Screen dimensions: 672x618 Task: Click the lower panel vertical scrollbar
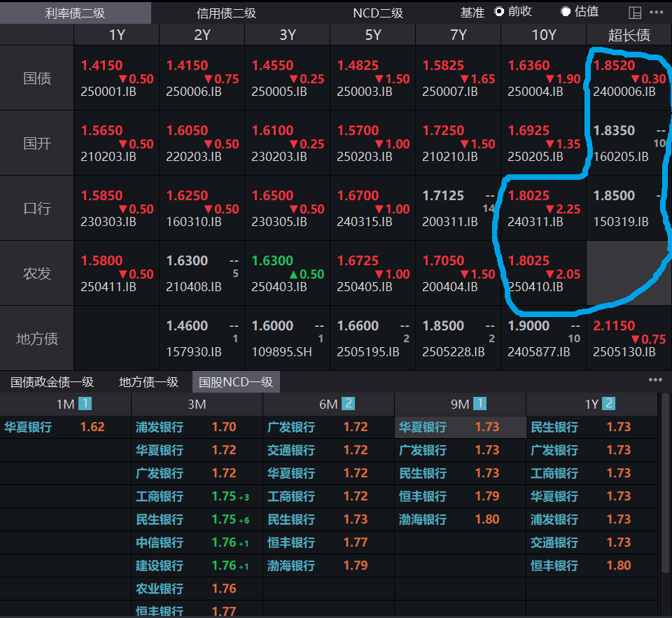(665, 482)
